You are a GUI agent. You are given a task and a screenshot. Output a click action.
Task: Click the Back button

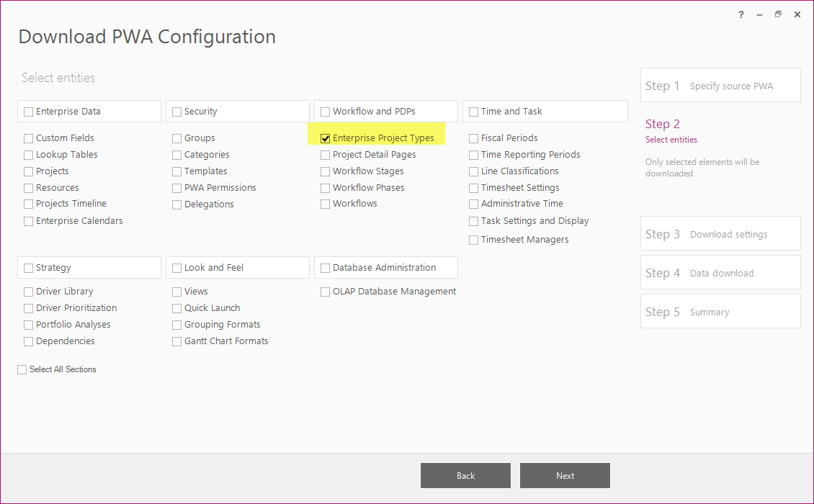pos(465,475)
